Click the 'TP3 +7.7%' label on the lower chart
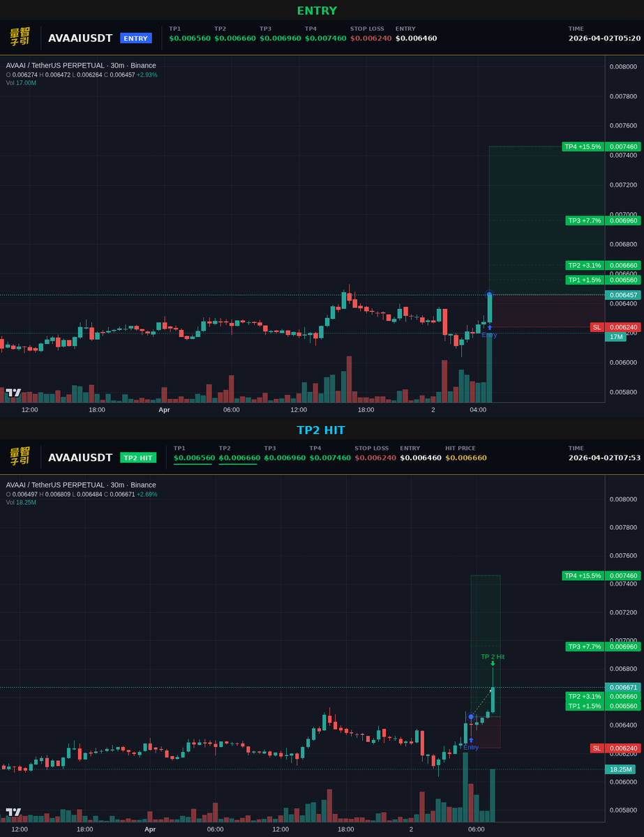This screenshot has width=644, height=837. click(x=585, y=647)
